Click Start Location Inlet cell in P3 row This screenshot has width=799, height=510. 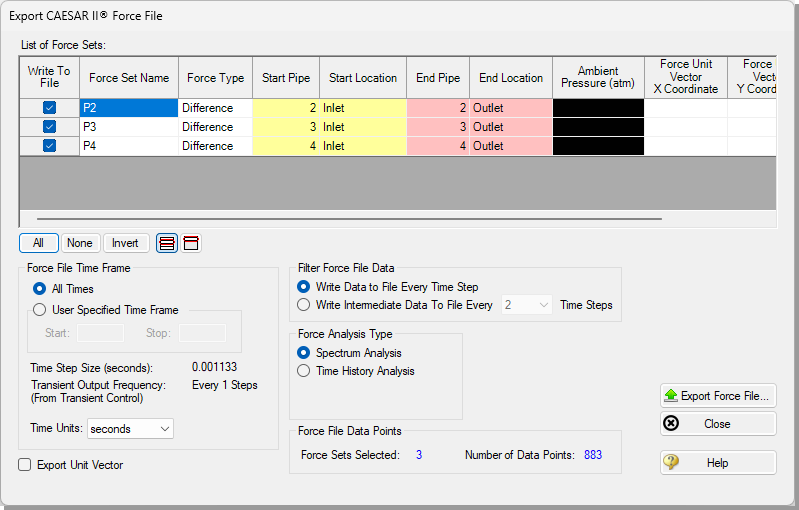363,127
